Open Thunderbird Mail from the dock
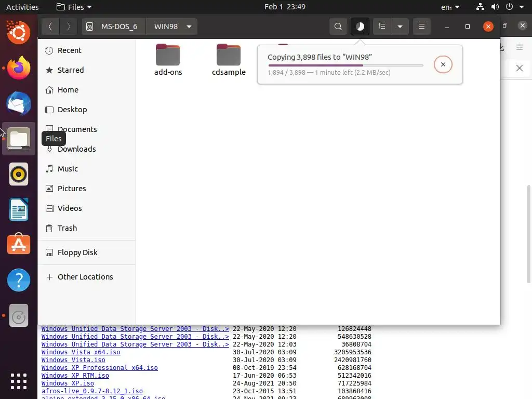 coord(19,103)
